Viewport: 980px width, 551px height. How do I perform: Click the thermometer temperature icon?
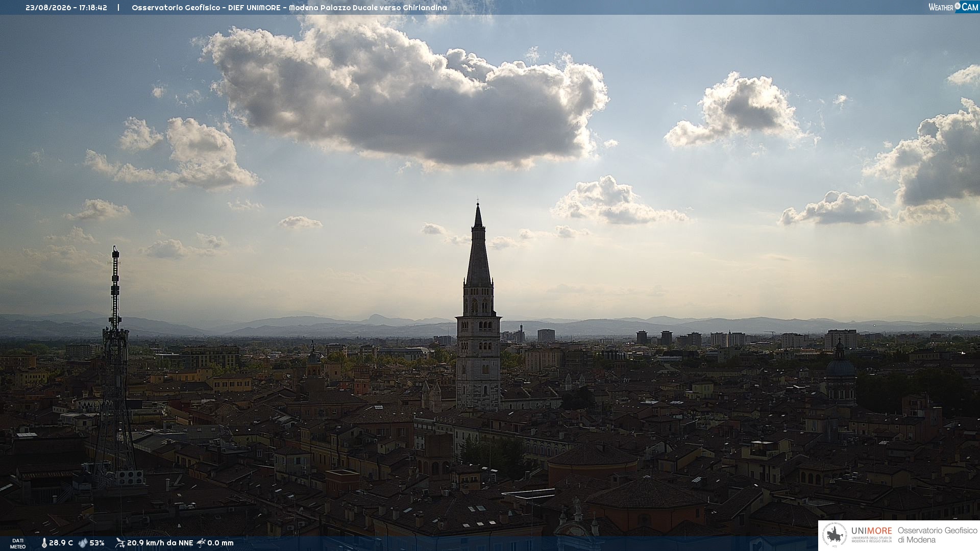pos(44,543)
